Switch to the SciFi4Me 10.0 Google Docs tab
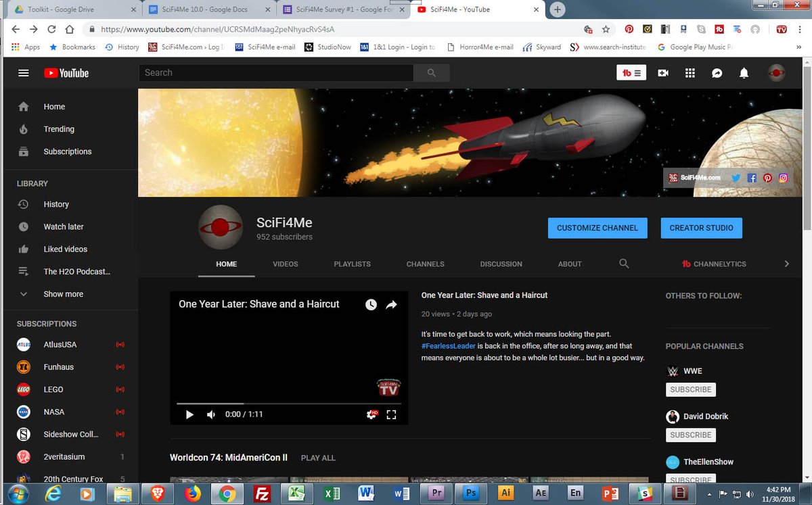Screen dimensions: 812x505 208,9
